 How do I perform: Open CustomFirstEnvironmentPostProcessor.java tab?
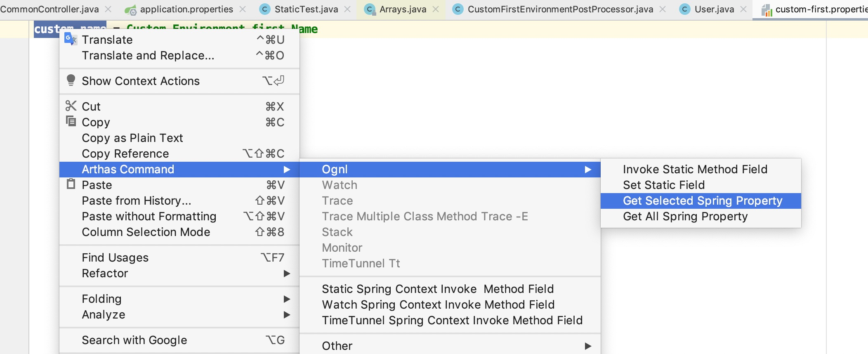click(x=560, y=9)
